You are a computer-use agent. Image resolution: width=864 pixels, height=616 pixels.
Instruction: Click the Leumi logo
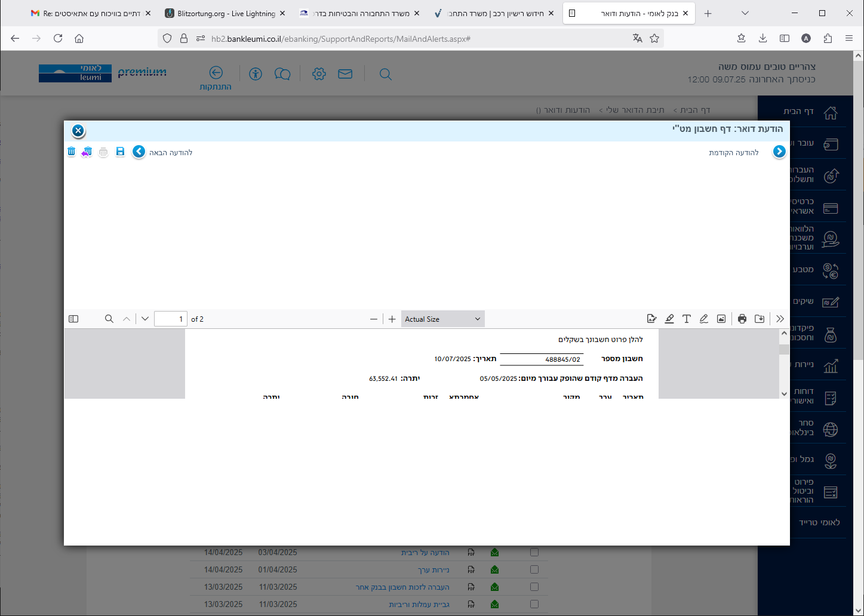pyautogui.click(x=75, y=73)
